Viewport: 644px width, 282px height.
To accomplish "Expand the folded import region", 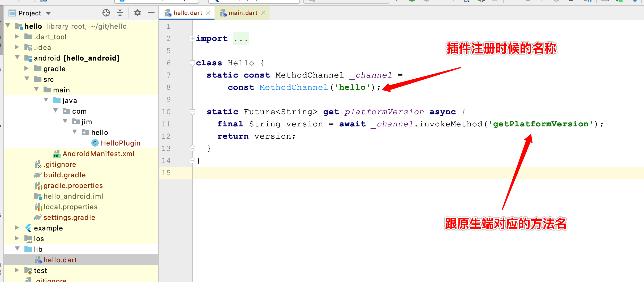I will click(x=192, y=39).
